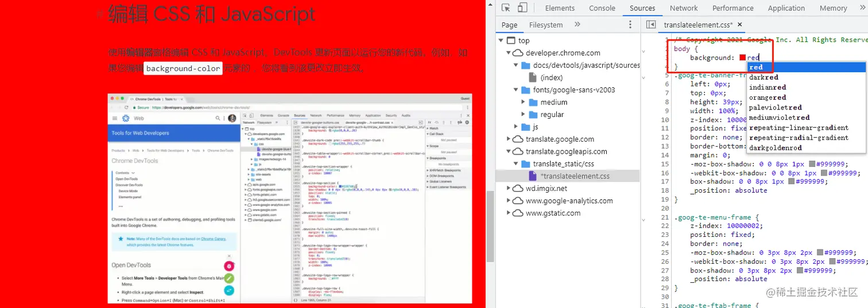
Task: Click the regular folder icon
Action: 532,115
